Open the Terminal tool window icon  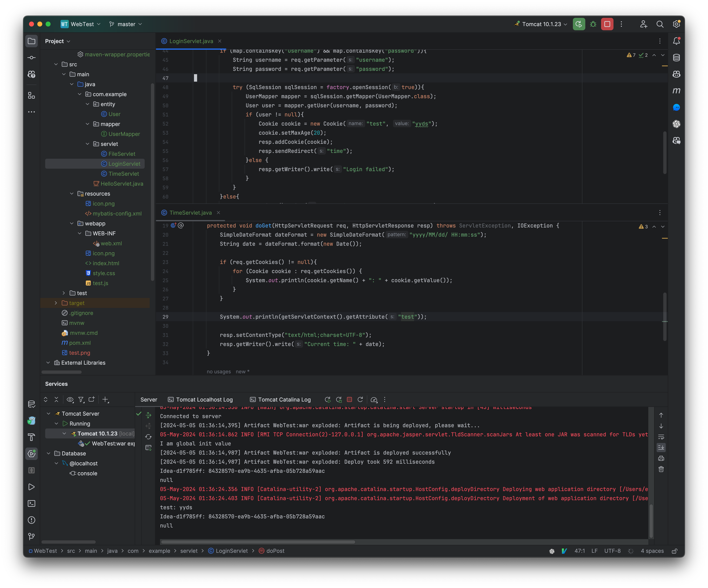click(x=31, y=503)
